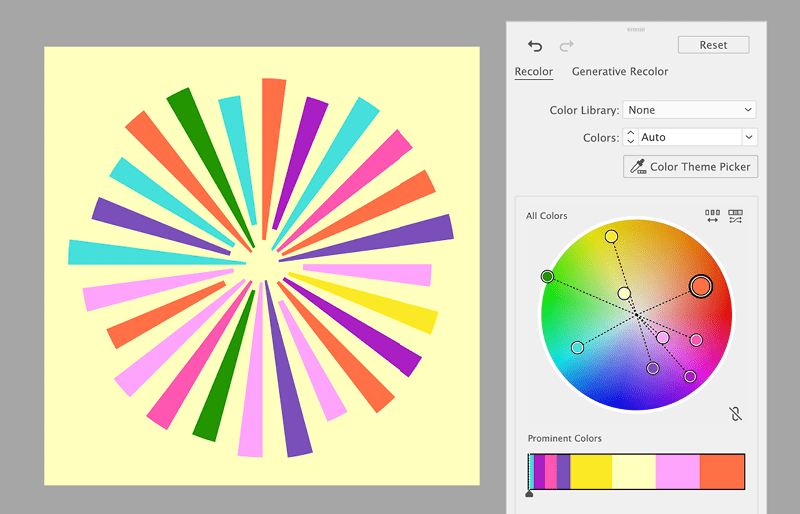Select the light pink handle on wheel
The width and height of the screenshot is (800, 514).
coord(662,337)
